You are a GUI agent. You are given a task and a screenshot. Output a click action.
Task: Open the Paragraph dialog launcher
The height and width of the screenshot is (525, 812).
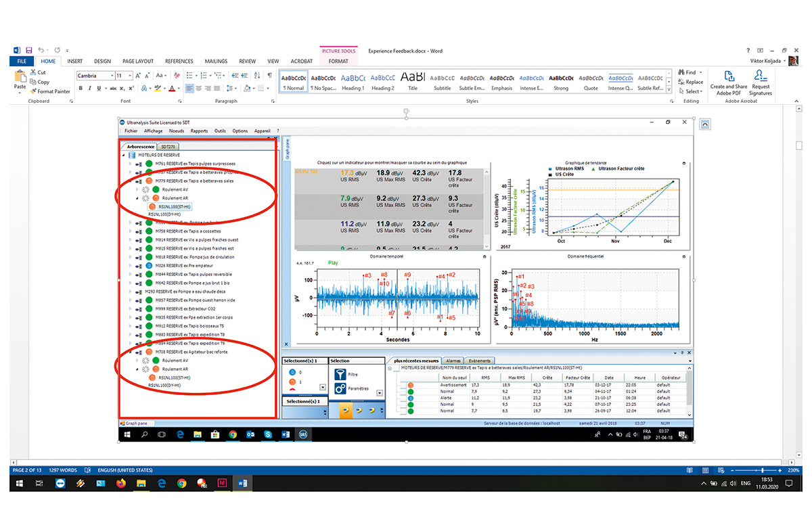(273, 101)
